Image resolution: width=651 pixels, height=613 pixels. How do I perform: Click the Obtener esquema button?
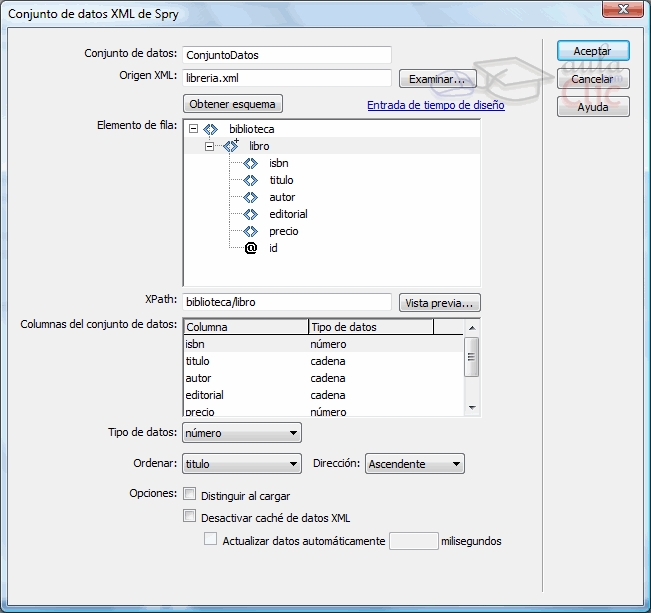coord(232,104)
